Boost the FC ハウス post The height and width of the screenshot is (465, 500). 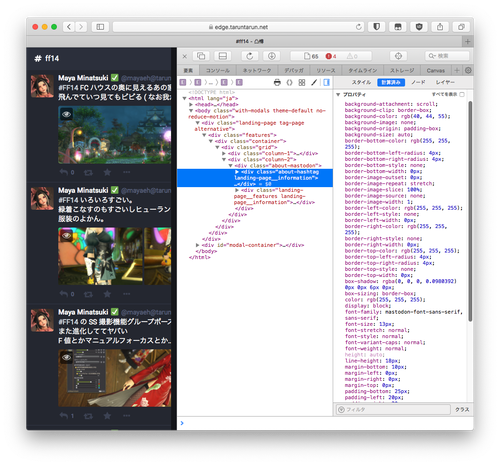coord(88,172)
